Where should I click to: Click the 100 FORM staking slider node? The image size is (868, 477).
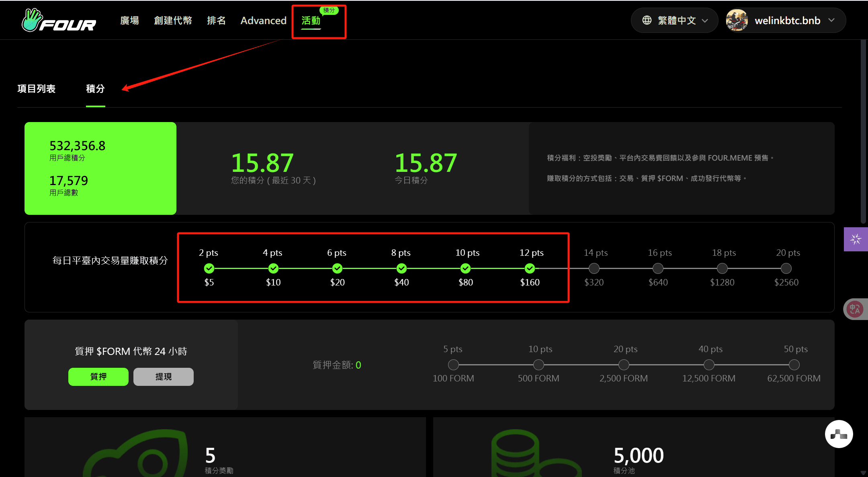(453, 365)
